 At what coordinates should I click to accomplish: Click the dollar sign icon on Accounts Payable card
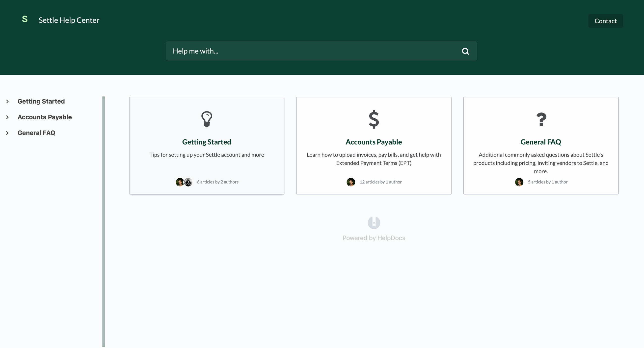click(x=374, y=119)
